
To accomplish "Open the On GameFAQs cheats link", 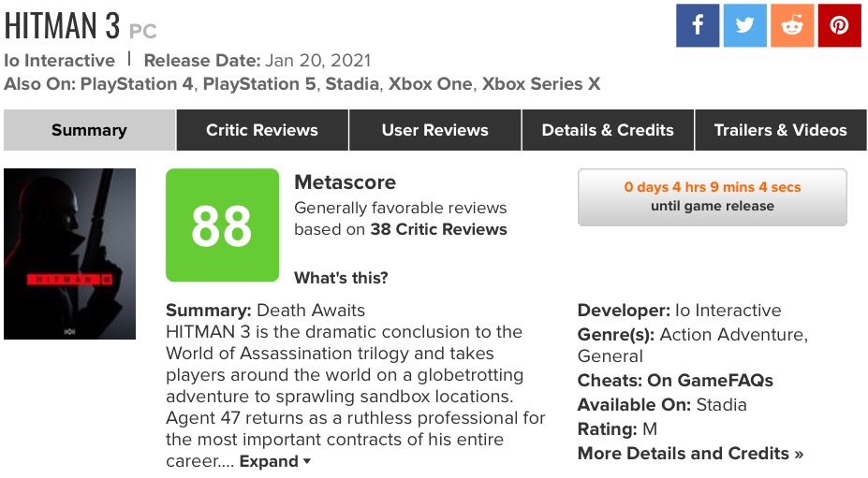I will click(710, 381).
